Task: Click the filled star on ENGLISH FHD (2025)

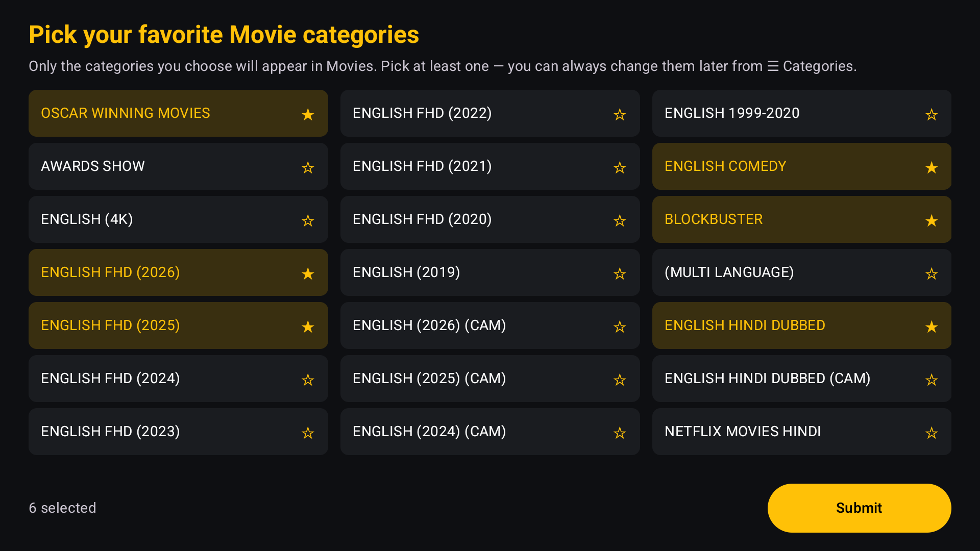Action: pyautogui.click(x=308, y=327)
